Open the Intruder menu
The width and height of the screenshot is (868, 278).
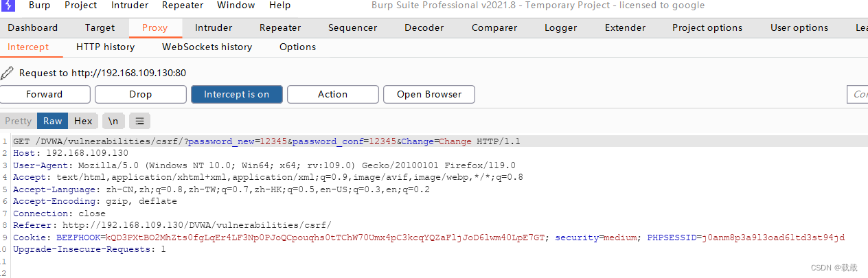[x=130, y=5]
